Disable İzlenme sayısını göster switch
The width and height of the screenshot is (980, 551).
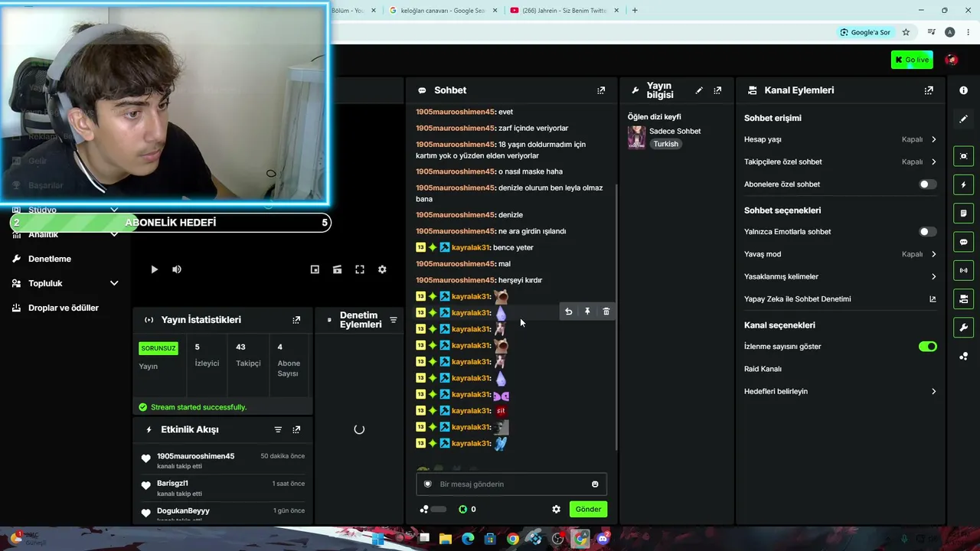927,347
